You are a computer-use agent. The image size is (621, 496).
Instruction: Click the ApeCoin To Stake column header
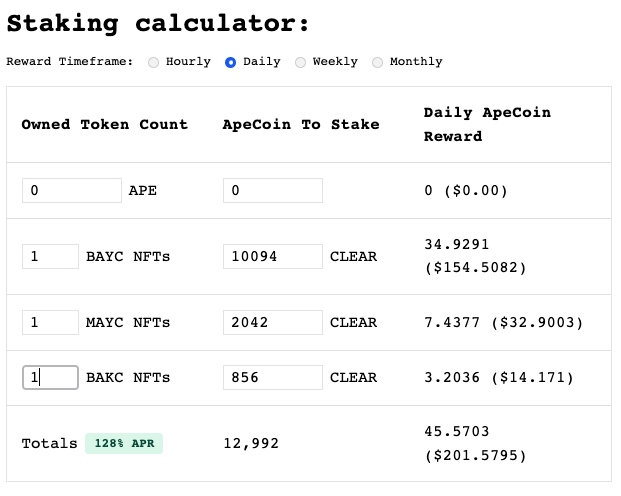(x=301, y=124)
